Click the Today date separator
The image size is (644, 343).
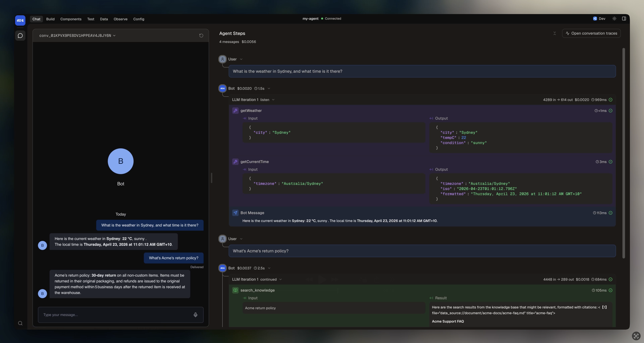(121, 214)
